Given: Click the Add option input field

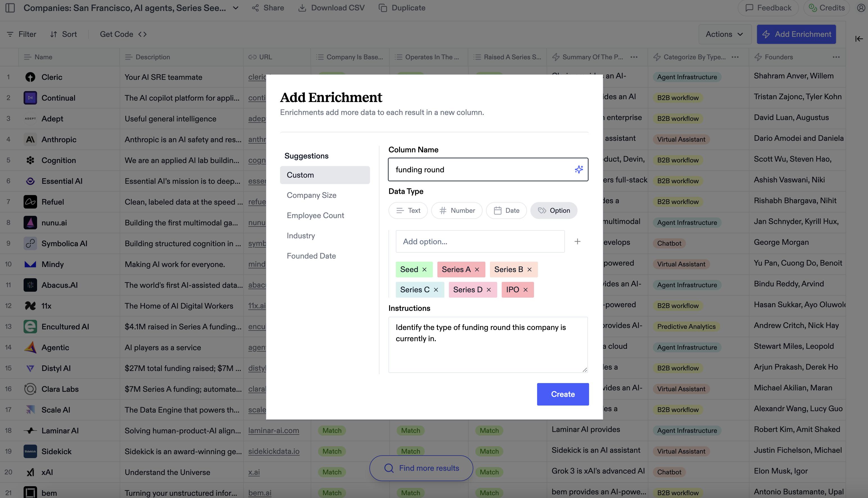Looking at the screenshot, I should point(480,241).
